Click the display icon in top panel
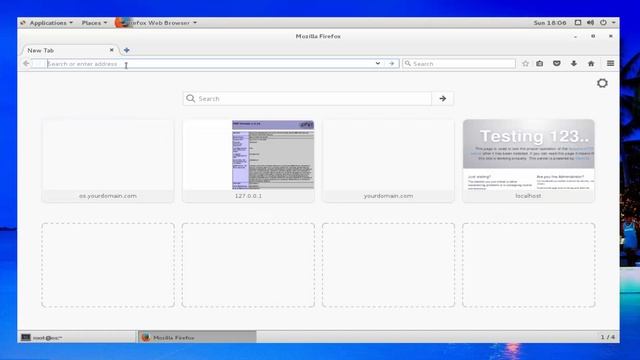The image size is (640, 360). point(578,22)
